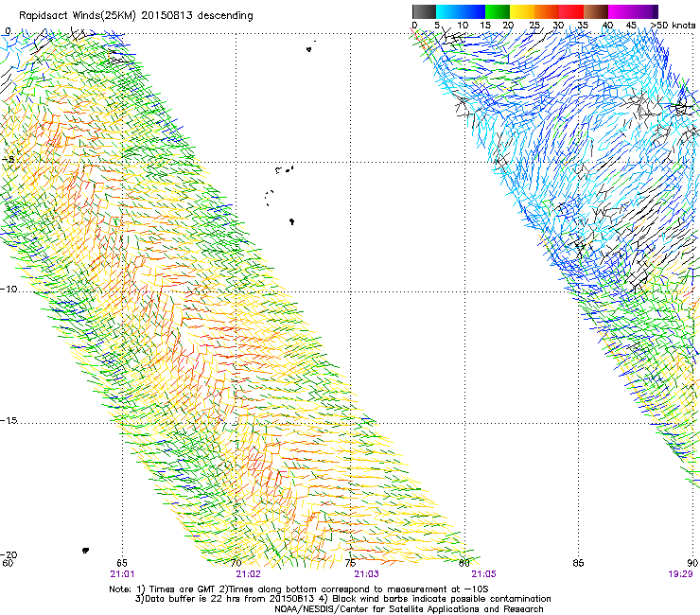Click the island marker near 72E 7S
The image size is (700, 615).
point(292,221)
